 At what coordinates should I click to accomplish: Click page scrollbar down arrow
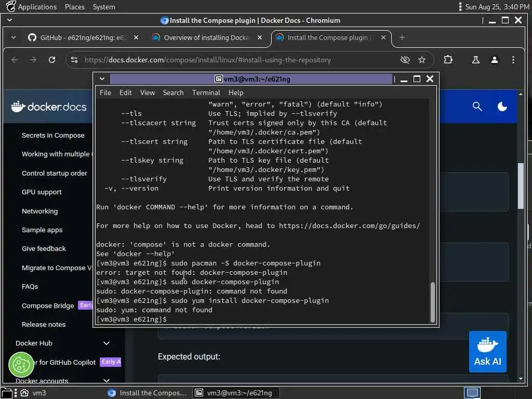[x=521, y=379]
